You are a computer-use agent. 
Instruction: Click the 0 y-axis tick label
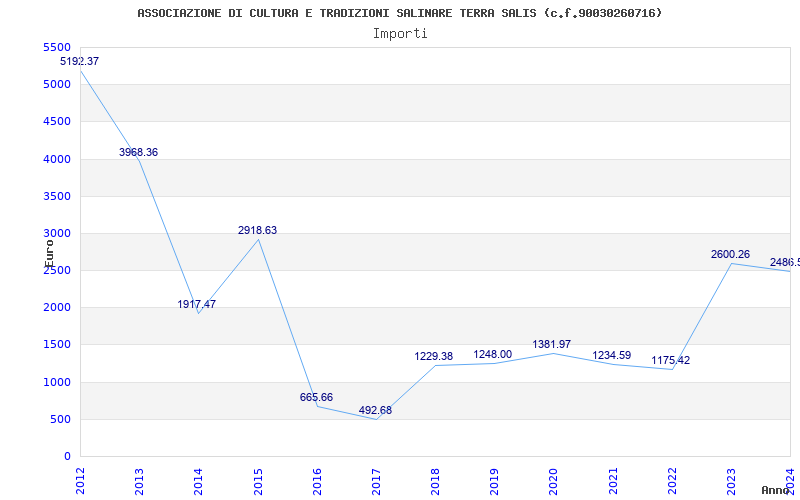pyautogui.click(x=67, y=456)
